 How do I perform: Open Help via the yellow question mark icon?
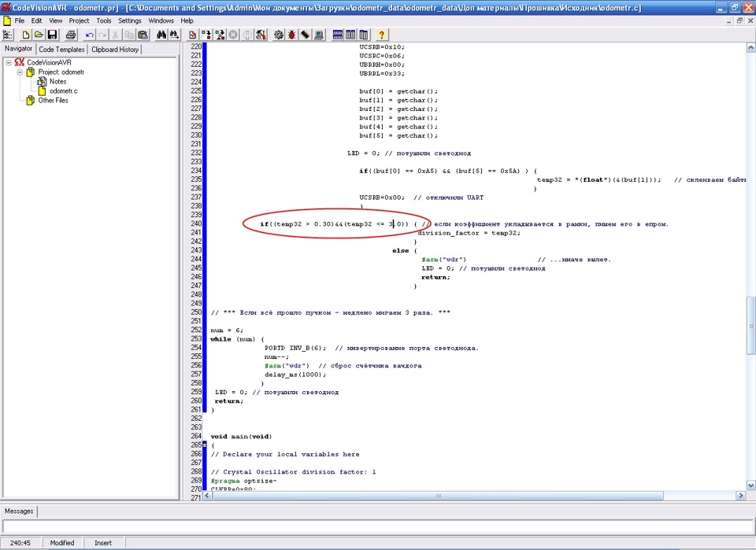[382, 35]
